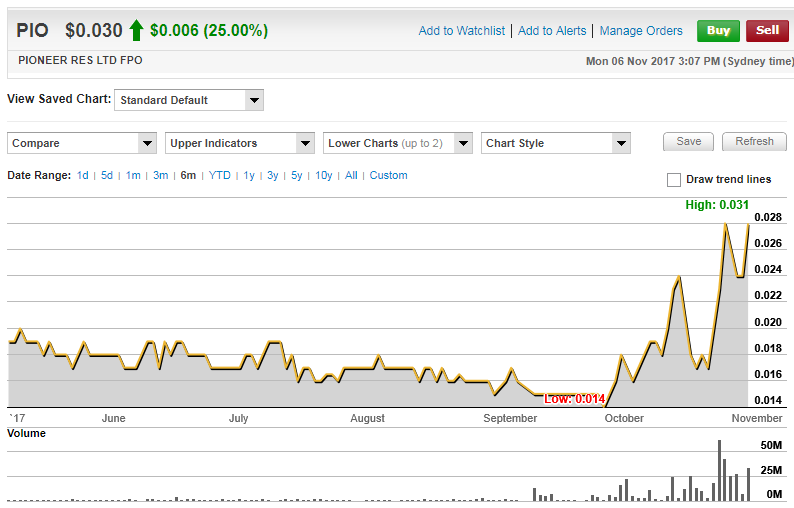Open the View Saved Chart dropdown
794x508 pixels.
[189, 100]
